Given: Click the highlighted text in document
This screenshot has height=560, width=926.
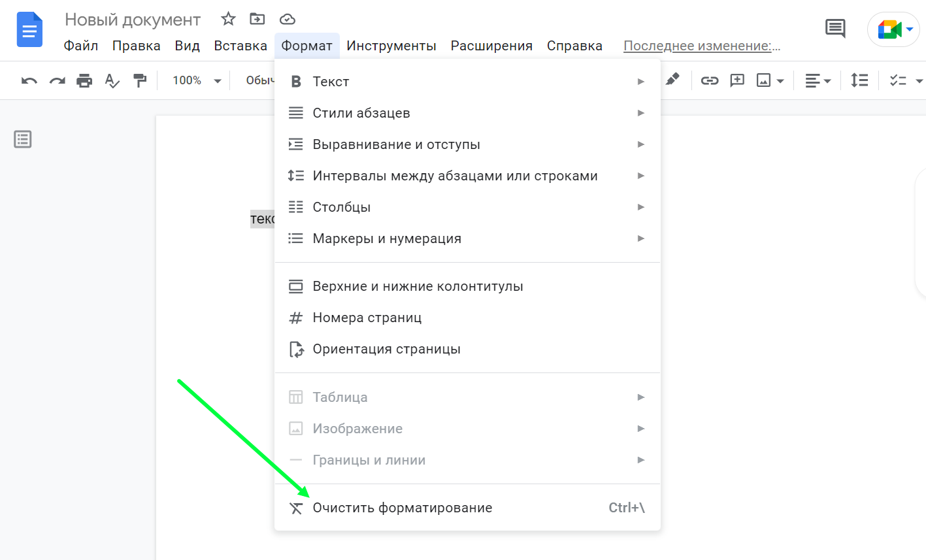Looking at the screenshot, I should click(263, 219).
